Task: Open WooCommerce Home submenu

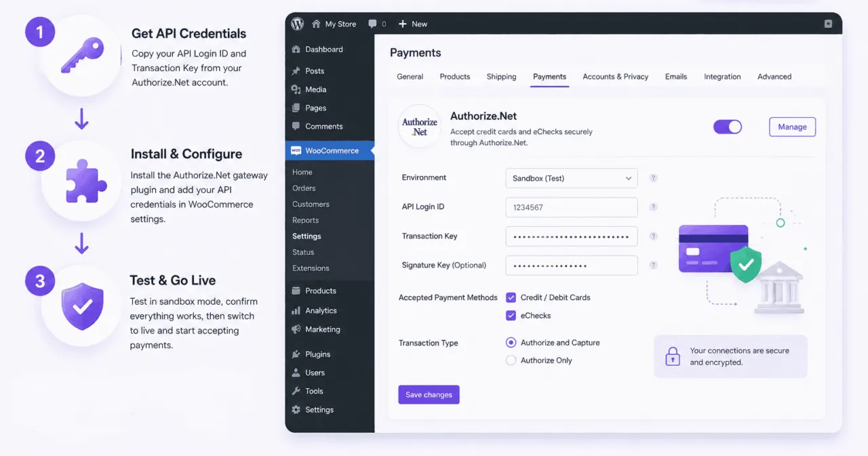Action: [x=302, y=172]
